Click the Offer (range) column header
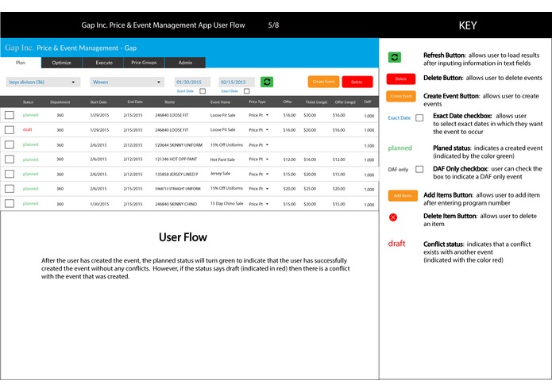Image resolution: width=552 pixels, height=392 pixels. pos(345,102)
